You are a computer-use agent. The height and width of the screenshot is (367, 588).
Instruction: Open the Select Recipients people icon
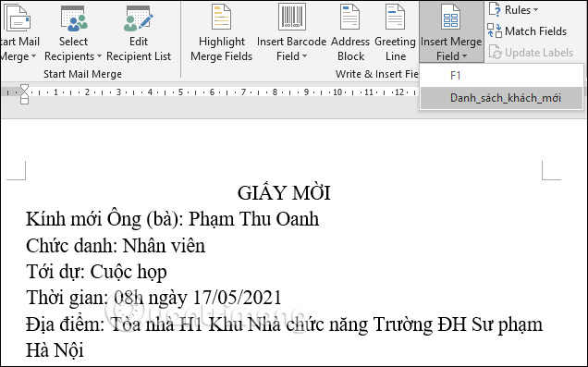coord(74,18)
